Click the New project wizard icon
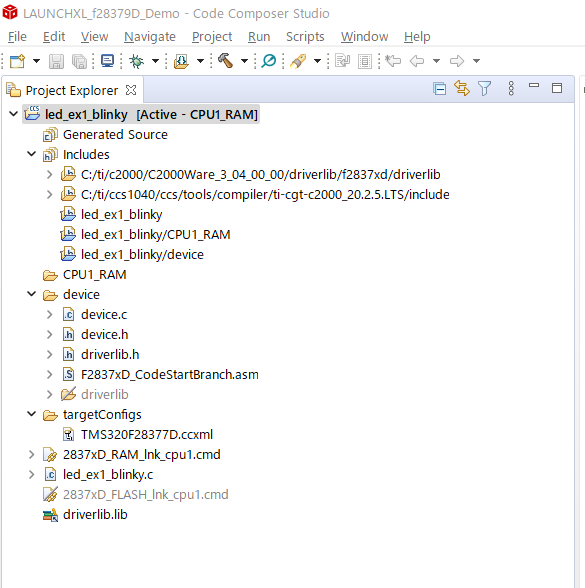 17,61
